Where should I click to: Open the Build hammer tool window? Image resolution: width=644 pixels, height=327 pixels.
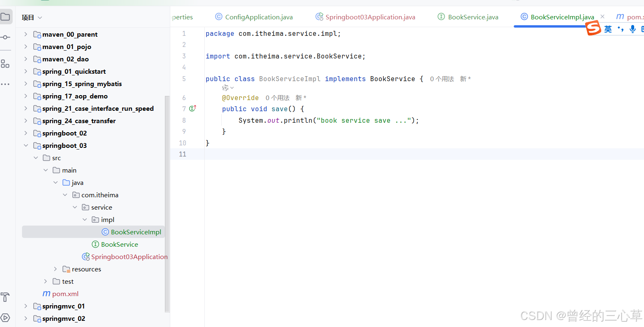5,297
